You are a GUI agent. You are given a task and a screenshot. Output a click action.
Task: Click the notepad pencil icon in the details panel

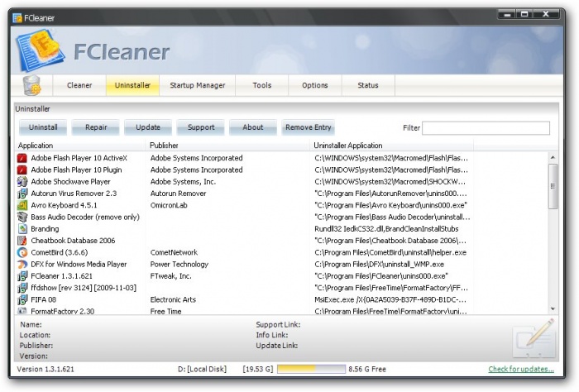click(x=534, y=338)
